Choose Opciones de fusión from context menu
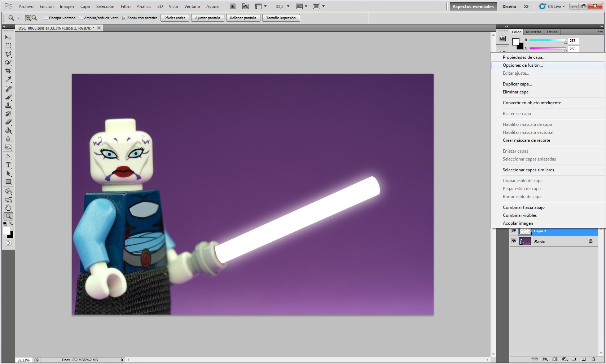This screenshot has height=364, width=606. [523, 65]
